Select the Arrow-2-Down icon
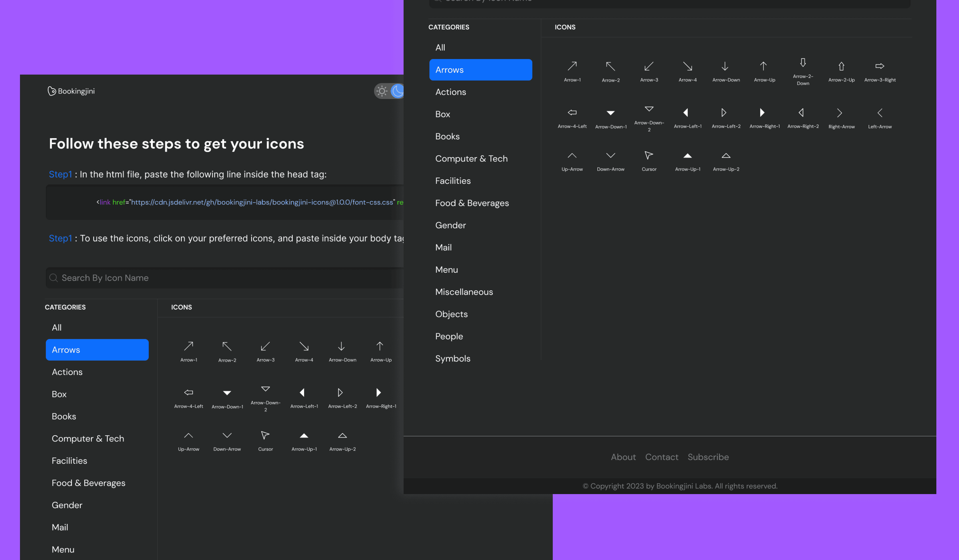This screenshot has height=560, width=959. 802,63
